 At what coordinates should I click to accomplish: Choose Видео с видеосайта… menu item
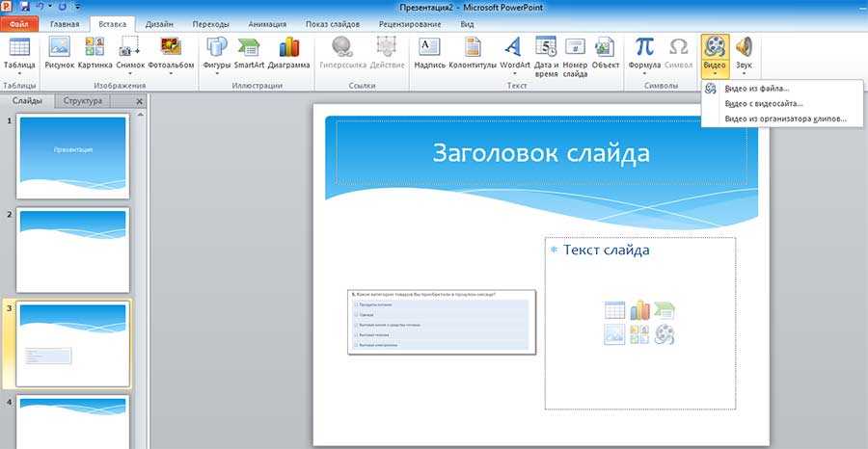[781, 103]
